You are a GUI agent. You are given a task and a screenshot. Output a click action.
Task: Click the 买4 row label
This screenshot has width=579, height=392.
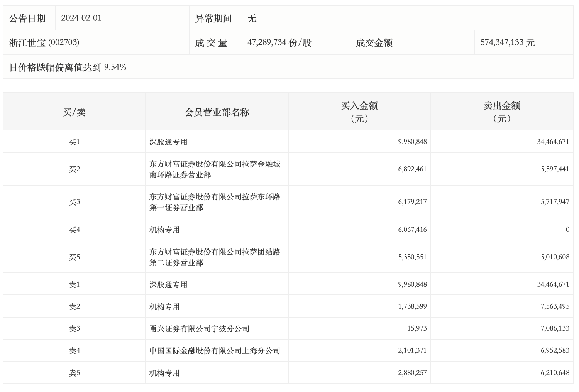tap(74, 230)
